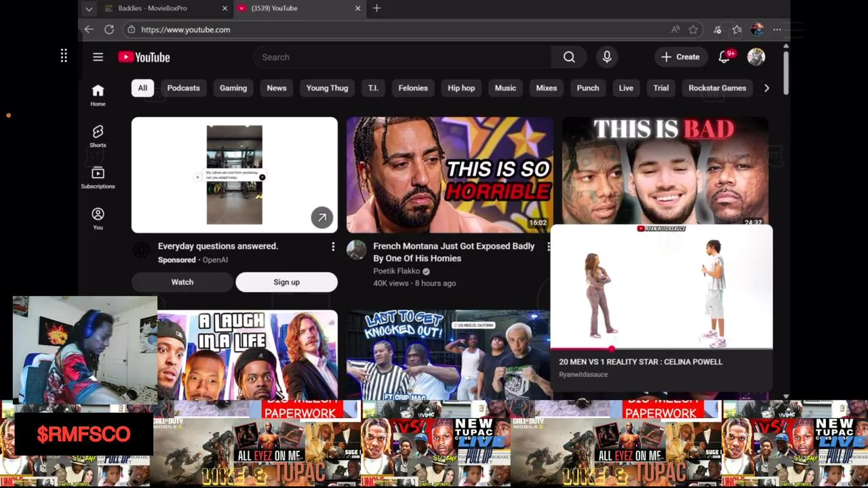Image resolution: width=868 pixels, height=488 pixels.
Task: Open the sponsored ad external link arrow
Action: pos(322,217)
